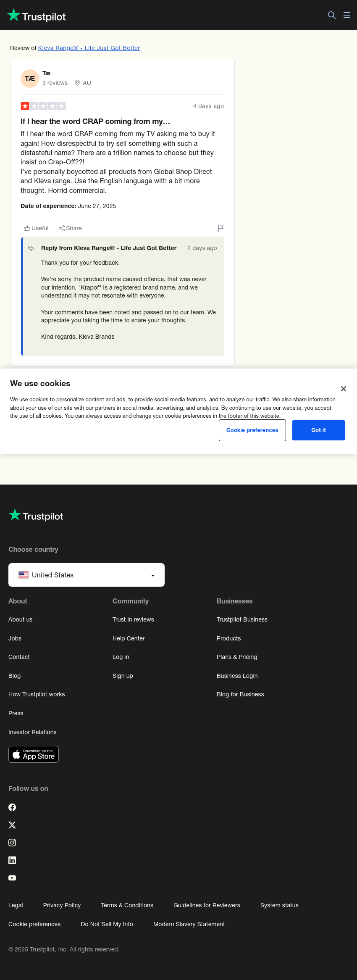The width and height of the screenshot is (357, 980).
Task: Open the search magnifier in header
Action: click(332, 15)
